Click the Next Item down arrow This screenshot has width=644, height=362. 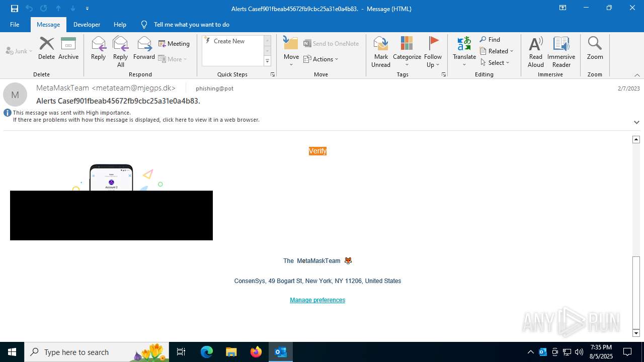pyautogui.click(x=73, y=9)
